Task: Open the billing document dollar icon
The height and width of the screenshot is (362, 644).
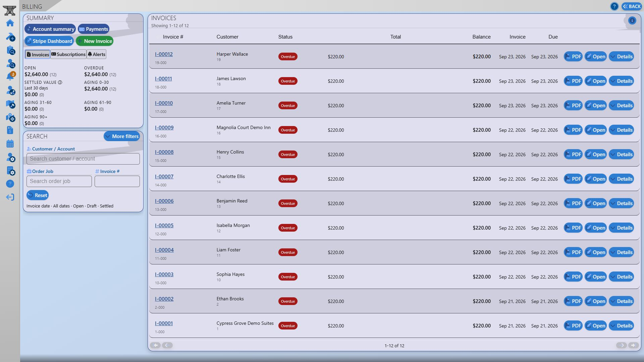Action: 10,130
